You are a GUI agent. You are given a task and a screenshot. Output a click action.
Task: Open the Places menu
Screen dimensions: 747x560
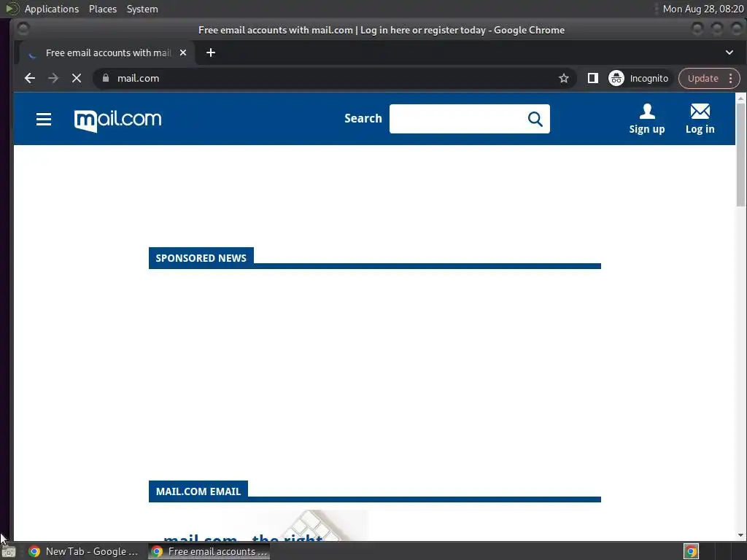tap(103, 9)
